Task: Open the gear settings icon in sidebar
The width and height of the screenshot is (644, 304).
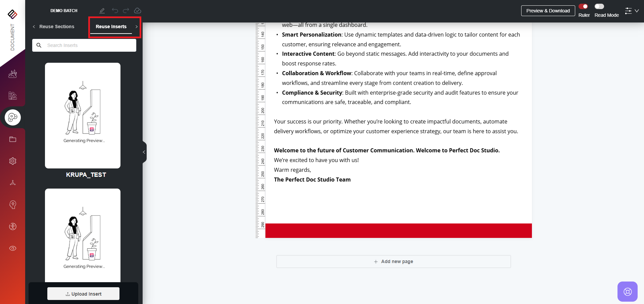Action: click(x=13, y=161)
